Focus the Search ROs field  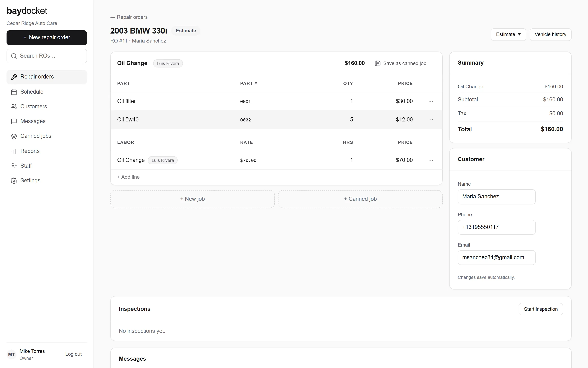[47, 56]
